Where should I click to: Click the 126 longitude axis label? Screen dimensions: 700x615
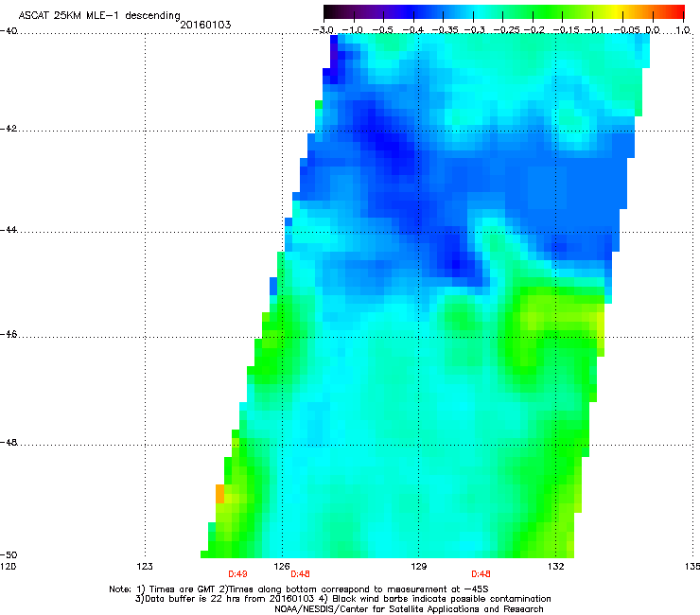click(x=282, y=567)
